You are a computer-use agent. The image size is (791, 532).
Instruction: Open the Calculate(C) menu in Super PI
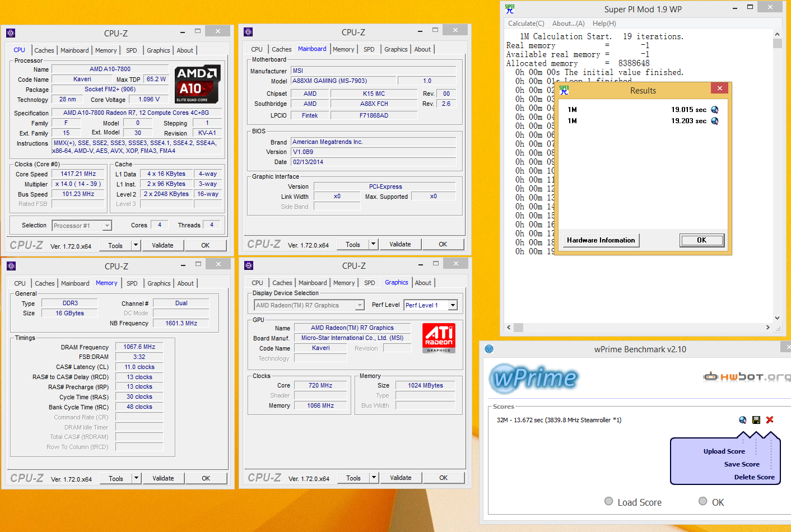point(526,24)
